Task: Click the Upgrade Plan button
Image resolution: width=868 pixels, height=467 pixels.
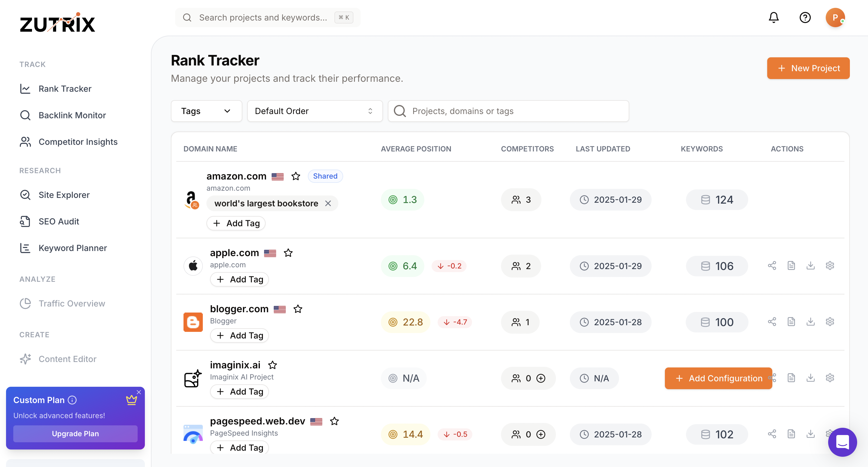Action: (75, 434)
